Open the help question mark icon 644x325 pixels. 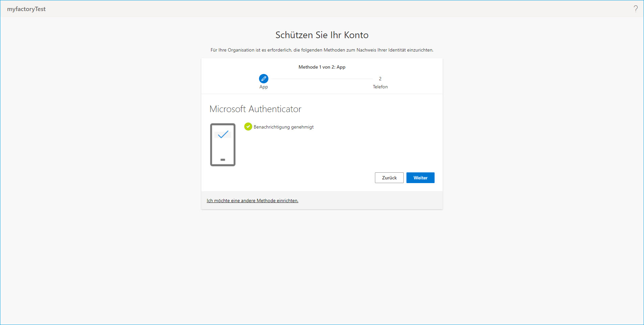click(636, 9)
